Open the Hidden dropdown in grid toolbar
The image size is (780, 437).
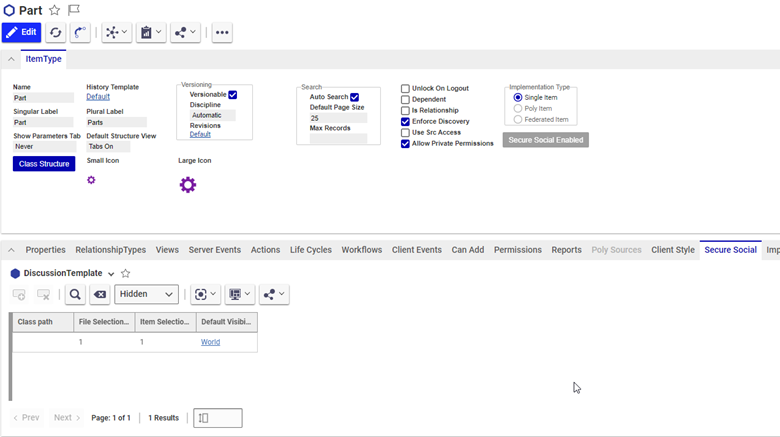pos(146,295)
